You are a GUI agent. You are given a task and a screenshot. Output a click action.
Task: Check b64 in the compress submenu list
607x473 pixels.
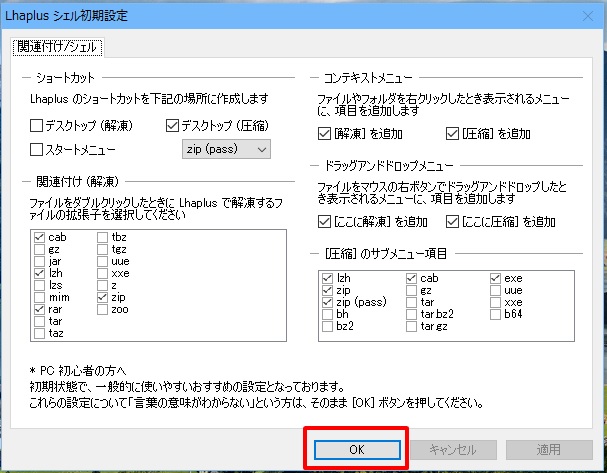pos(496,314)
